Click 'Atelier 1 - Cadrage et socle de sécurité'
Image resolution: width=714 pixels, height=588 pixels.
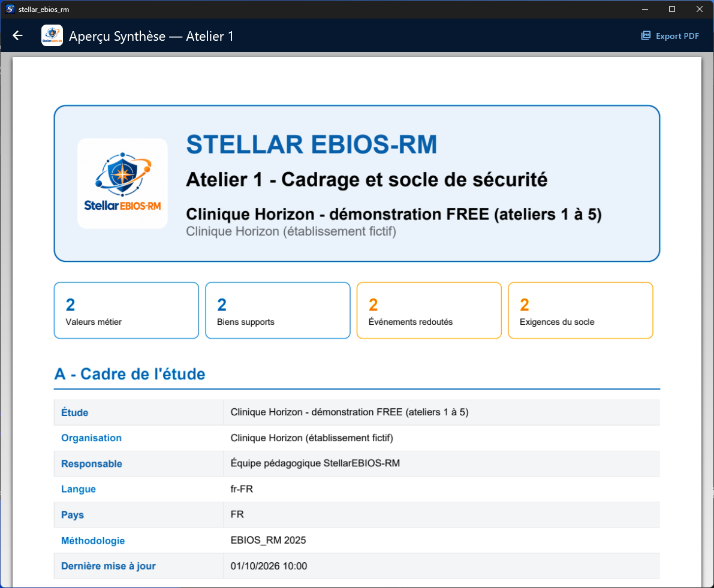click(366, 179)
